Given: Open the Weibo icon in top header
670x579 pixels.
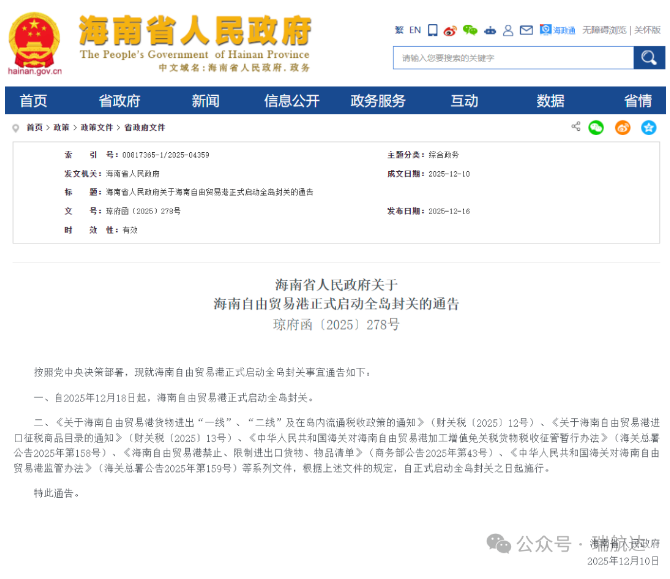Looking at the screenshot, I should point(450,30).
